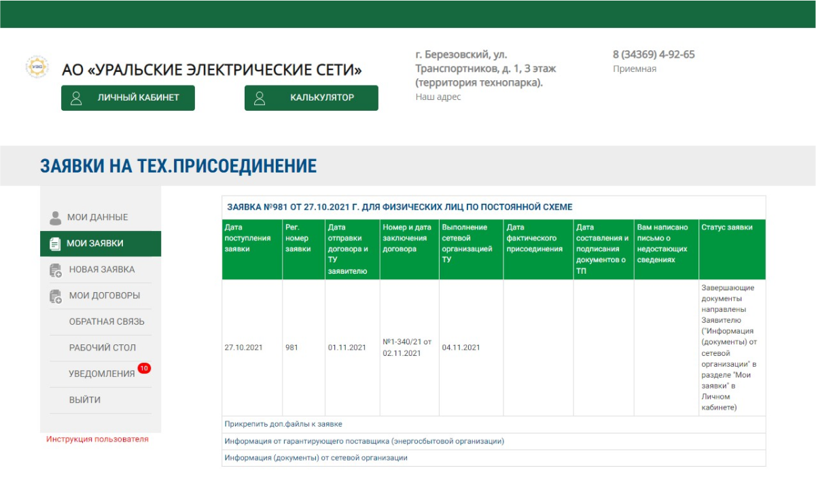Click the АО «Уральские электрические сети» title
This screenshot has width=816, height=504.
click(x=212, y=70)
